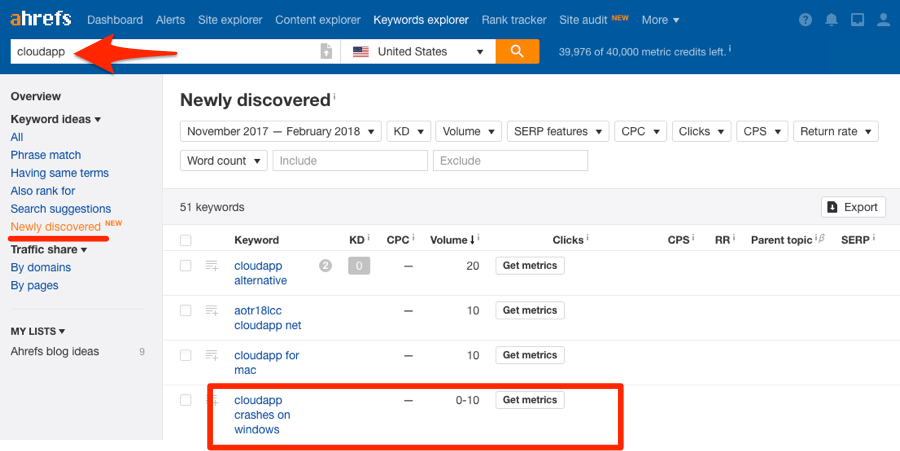900x451 pixels.
Task: Open Alerts in top navigation
Action: pyautogui.click(x=170, y=20)
